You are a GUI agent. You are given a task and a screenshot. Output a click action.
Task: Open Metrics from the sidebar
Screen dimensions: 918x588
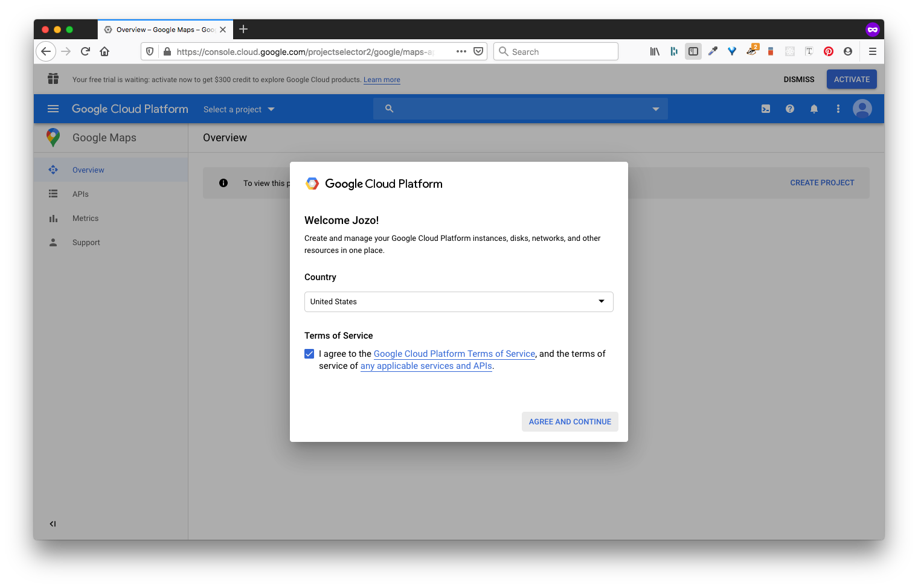click(85, 219)
